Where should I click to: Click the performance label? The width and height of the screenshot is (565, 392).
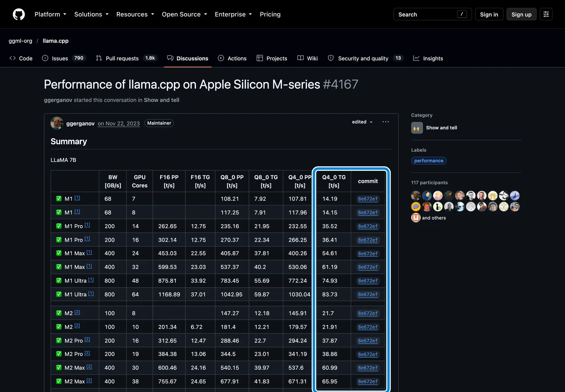[429, 161]
